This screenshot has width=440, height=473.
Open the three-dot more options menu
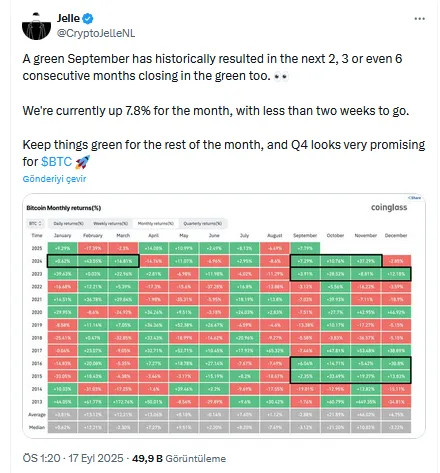tap(419, 19)
